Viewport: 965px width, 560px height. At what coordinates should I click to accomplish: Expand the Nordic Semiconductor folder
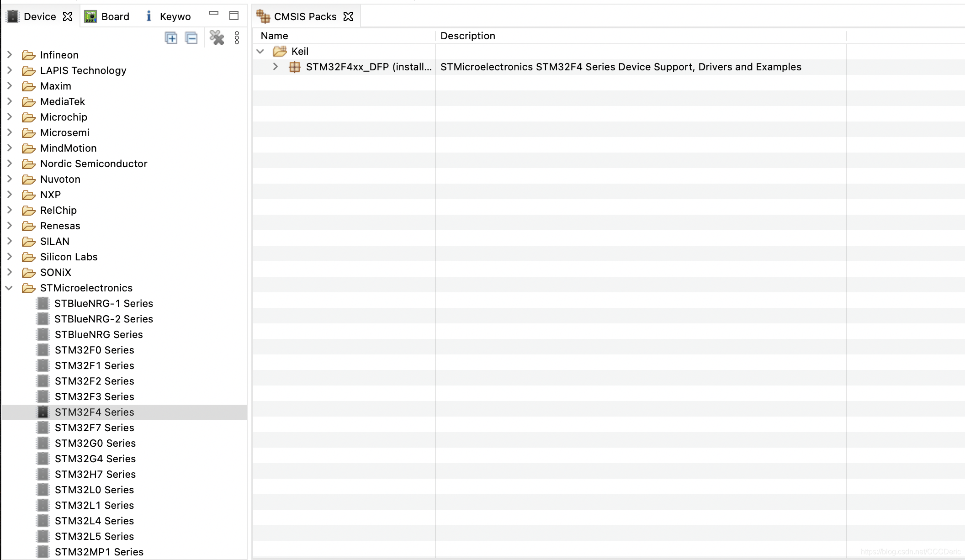[9, 164]
